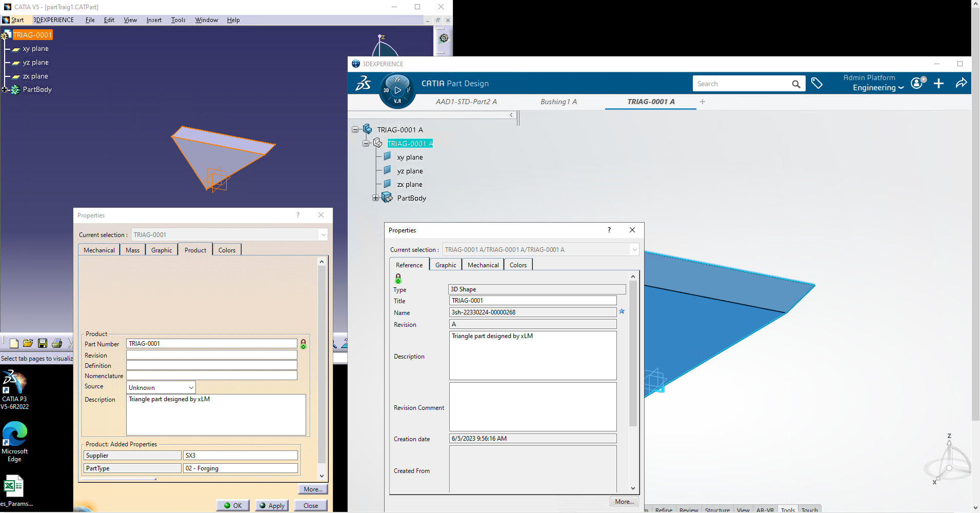
Task: Click Close in the V5 Properties dialog
Action: pos(311,505)
